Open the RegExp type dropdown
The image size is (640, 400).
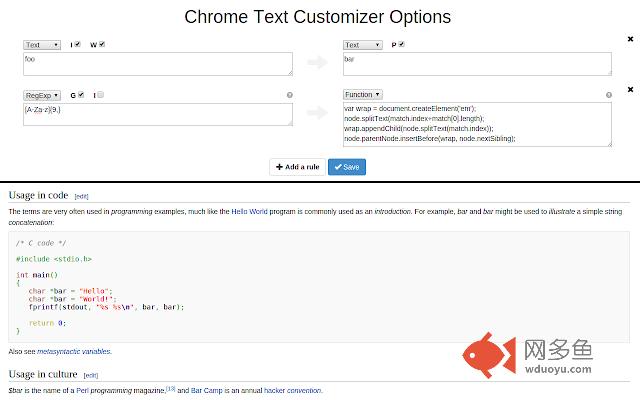click(x=42, y=96)
